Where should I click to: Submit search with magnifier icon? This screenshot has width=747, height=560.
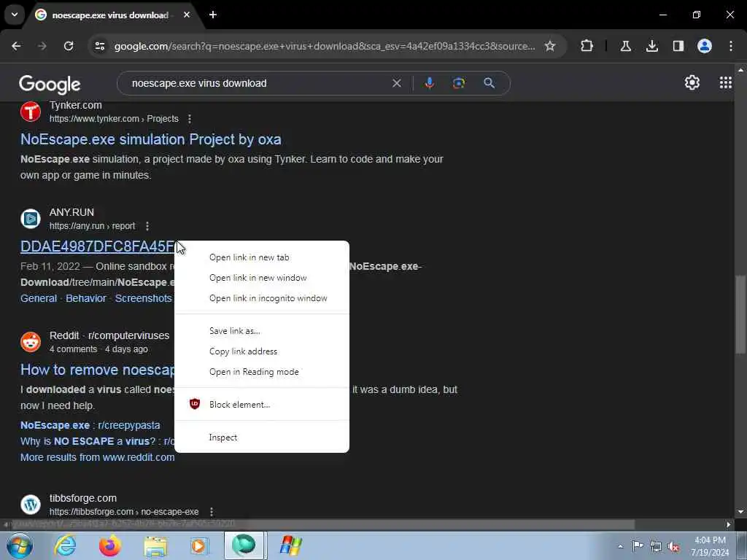489,83
